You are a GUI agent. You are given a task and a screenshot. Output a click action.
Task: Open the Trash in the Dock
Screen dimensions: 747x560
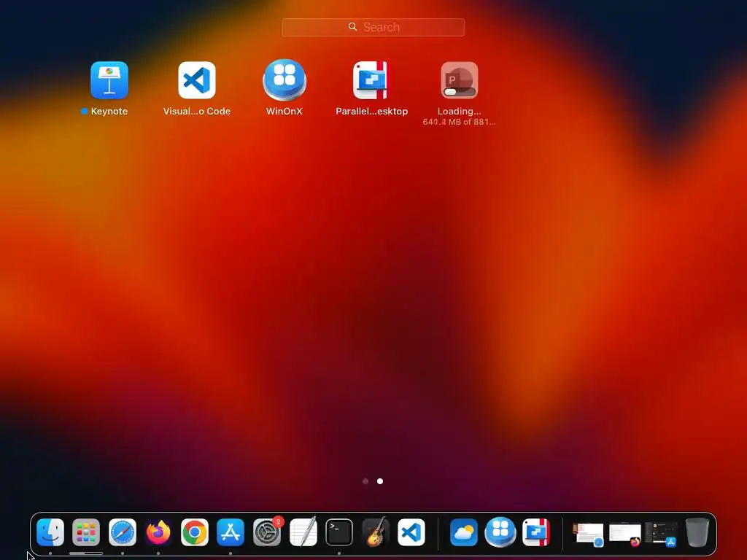click(697, 532)
